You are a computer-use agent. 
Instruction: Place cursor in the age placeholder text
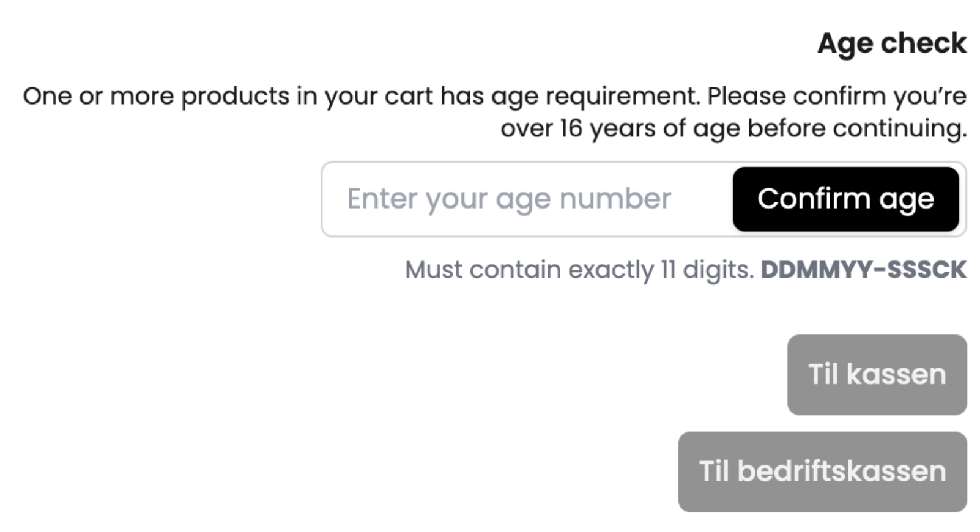tap(509, 199)
